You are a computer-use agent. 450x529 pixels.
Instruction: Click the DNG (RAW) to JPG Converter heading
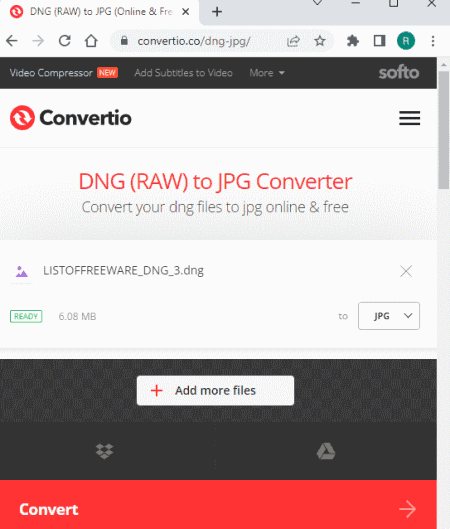pyautogui.click(x=216, y=182)
